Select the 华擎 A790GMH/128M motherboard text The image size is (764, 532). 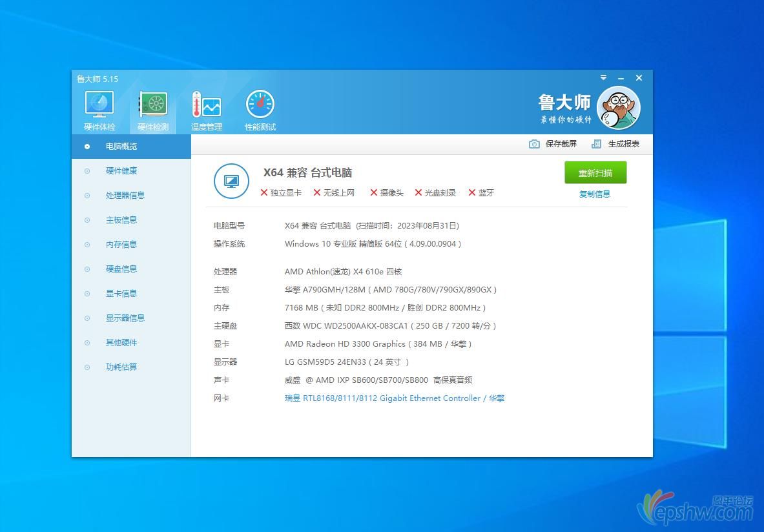click(x=391, y=290)
